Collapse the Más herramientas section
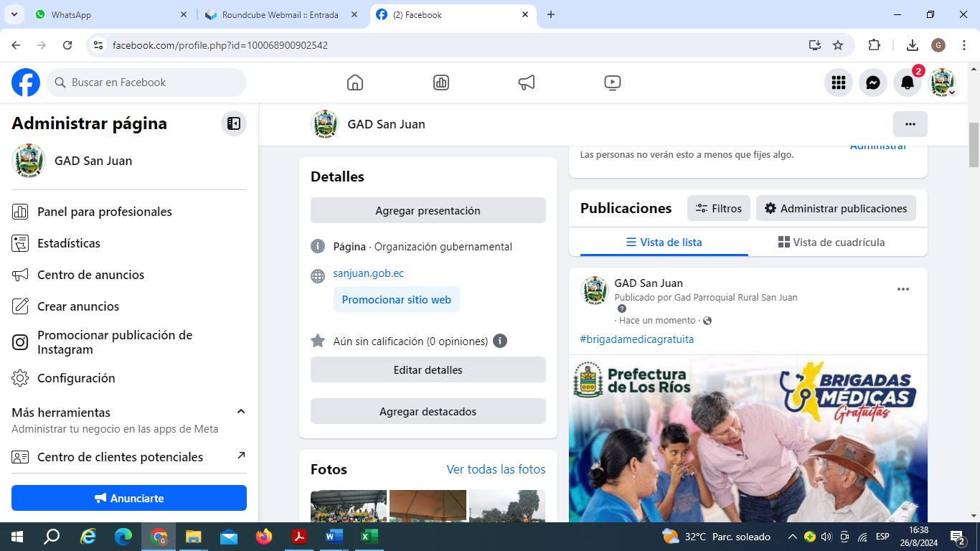Screen dimensions: 980x551 [241, 412]
